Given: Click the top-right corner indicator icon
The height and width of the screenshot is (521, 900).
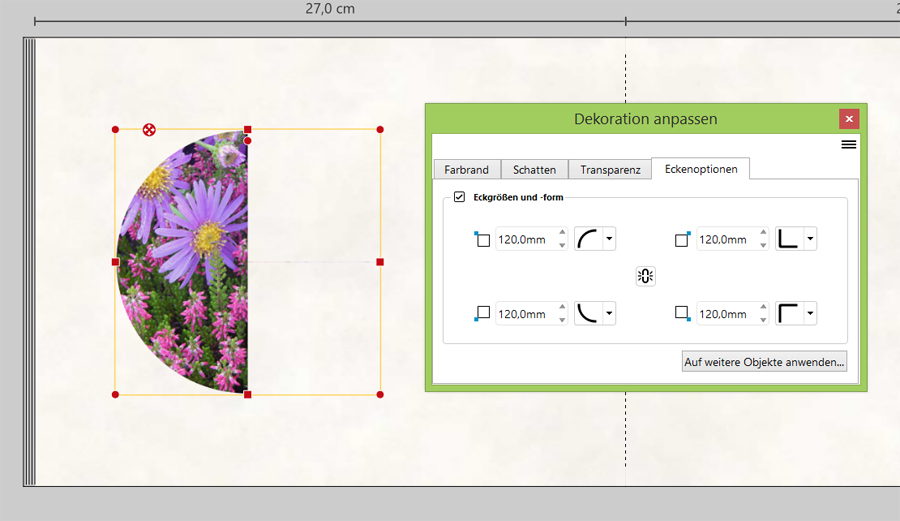Looking at the screenshot, I should 682,239.
